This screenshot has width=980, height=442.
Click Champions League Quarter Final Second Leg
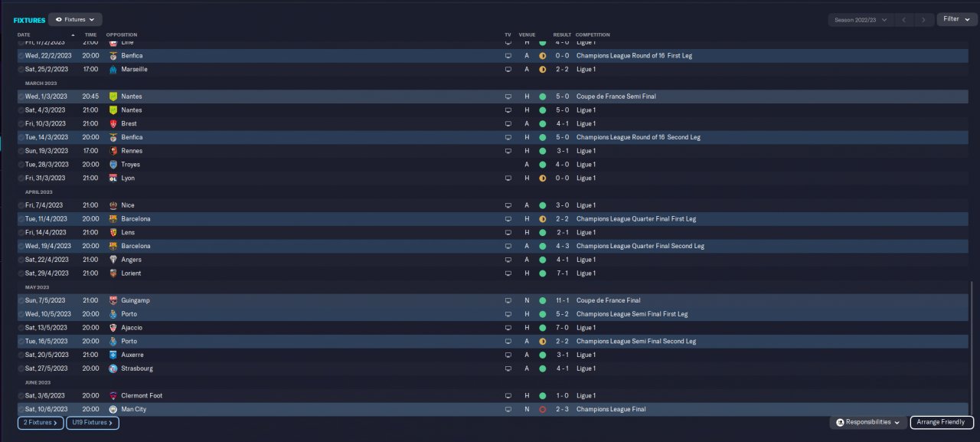click(640, 247)
